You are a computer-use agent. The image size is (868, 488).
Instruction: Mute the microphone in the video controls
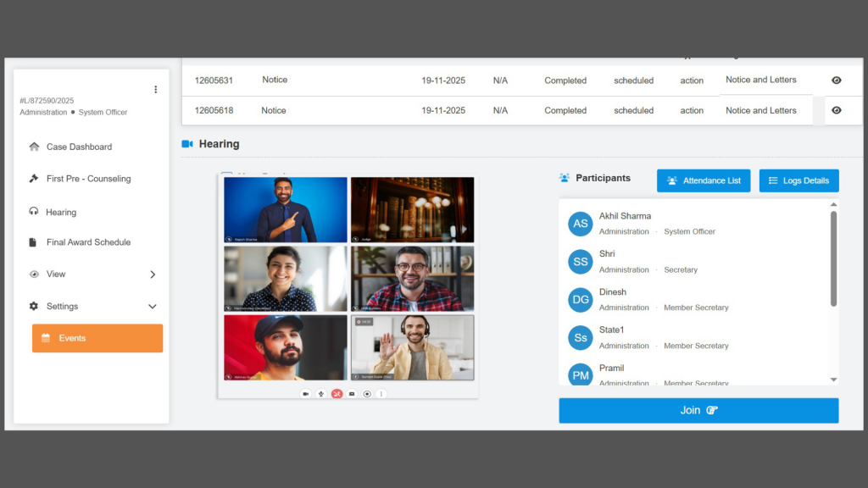321,394
